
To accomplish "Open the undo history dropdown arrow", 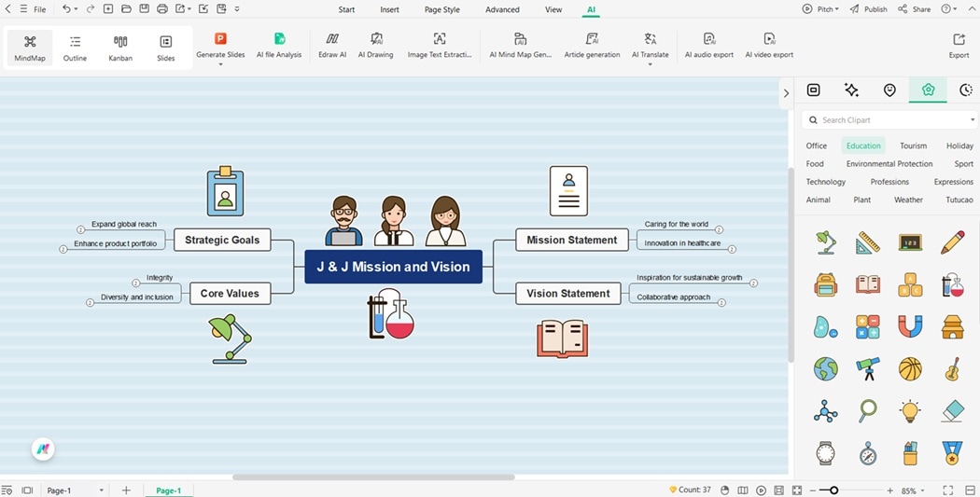I will pos(77,8).
